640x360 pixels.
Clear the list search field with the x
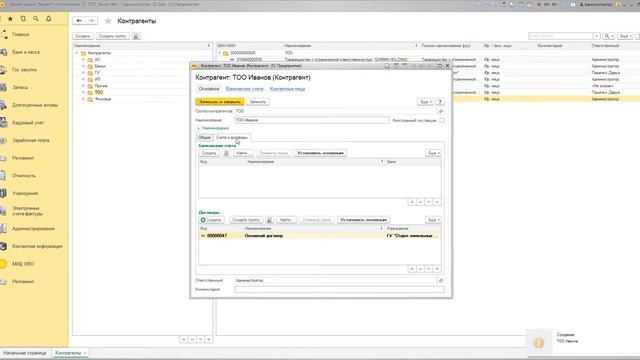click(597, 36)
